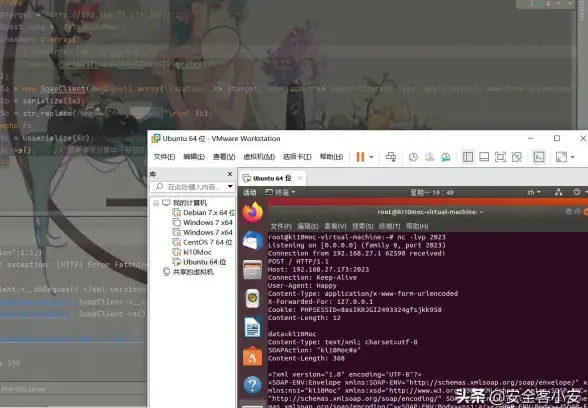Open terminal 编辑(E) menu
The image size is (588, 408).
(308, 226)
